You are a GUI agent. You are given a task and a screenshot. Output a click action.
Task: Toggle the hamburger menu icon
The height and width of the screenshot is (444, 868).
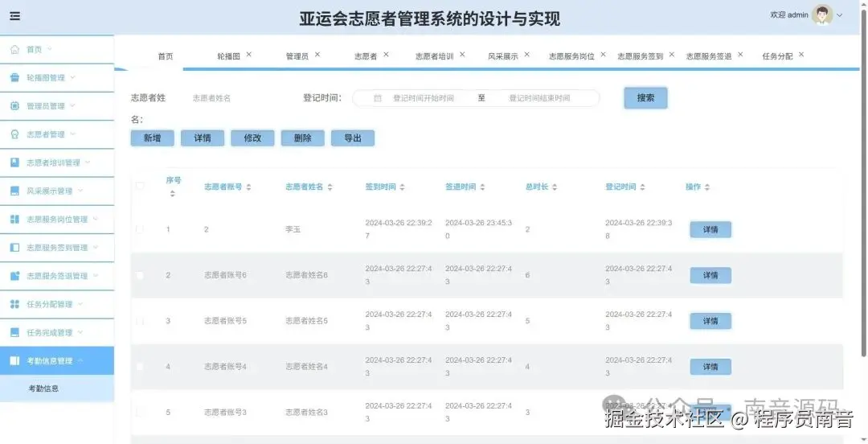pyautogui.click(x=15, y=16)
